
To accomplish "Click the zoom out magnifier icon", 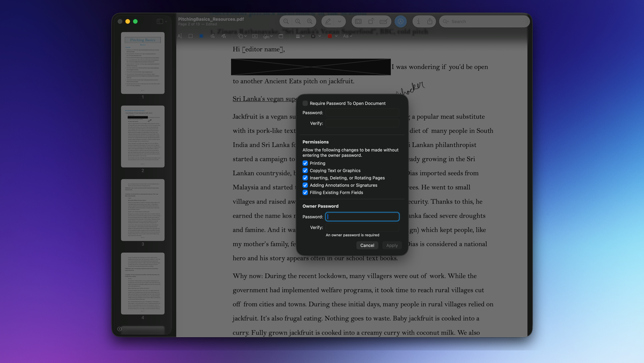I will (286, 21).
